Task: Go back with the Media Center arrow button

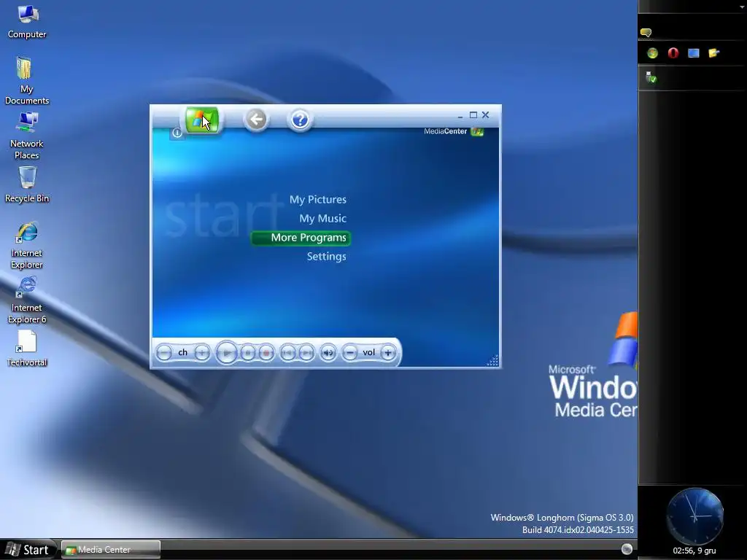Action: pos(256,119)
